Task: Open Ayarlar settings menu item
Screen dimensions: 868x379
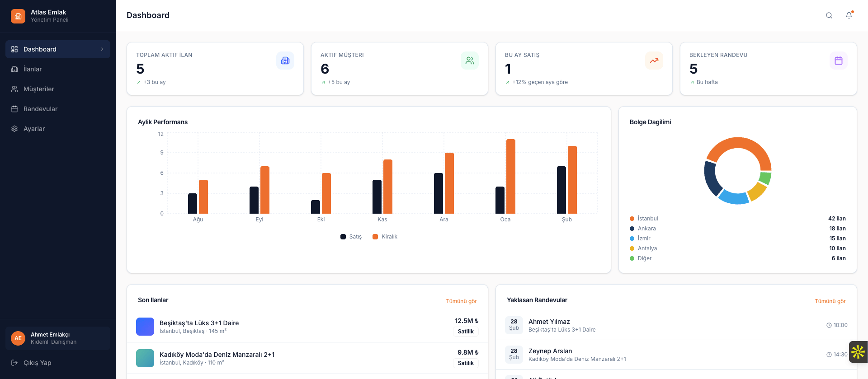Action: point(58,129)
